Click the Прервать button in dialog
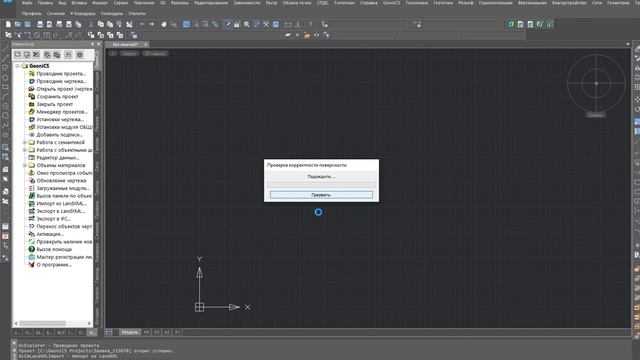640x360 pixels. click(x=321, y=195)
